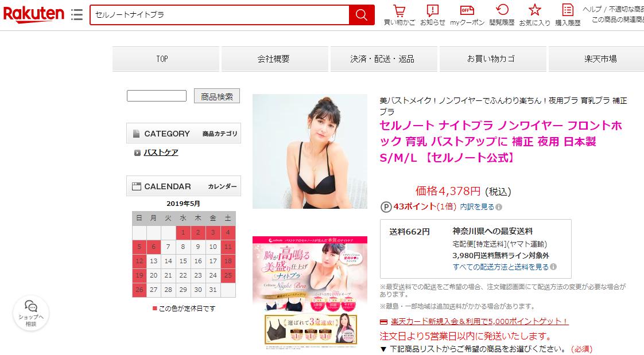Open the お買い物カゴ navigation tab

pos(493,58)
